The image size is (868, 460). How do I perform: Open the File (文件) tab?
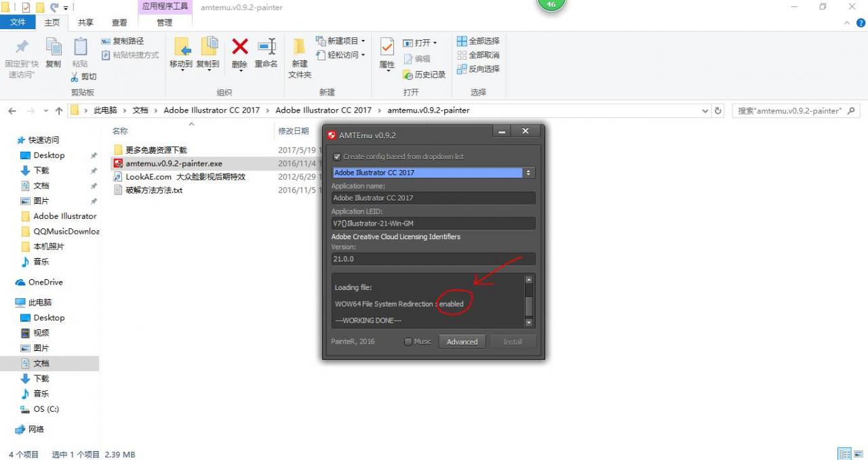[x=18, y=22]
